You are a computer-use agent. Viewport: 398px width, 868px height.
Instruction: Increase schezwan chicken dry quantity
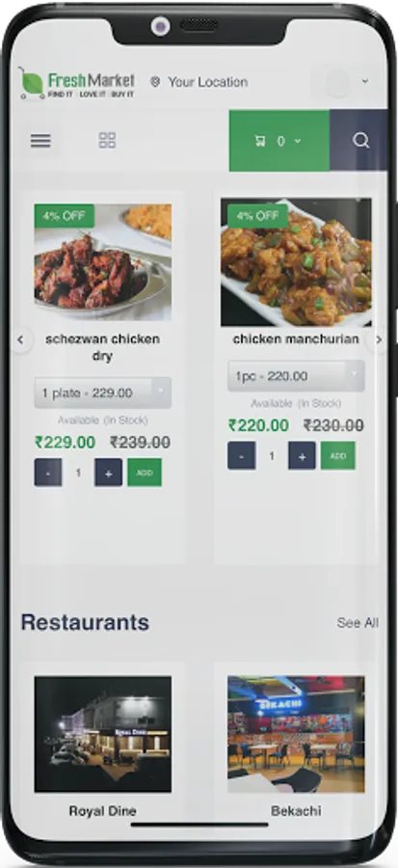(108, 473)
